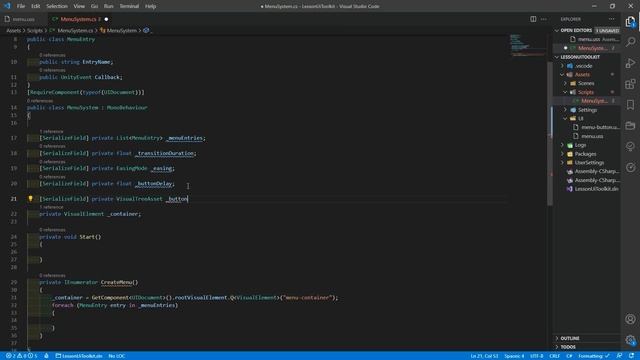Image resolution: width=640 pixels, height=360 pixels.
Task: Click the flame icon in status bar
Action: [47, 356]
